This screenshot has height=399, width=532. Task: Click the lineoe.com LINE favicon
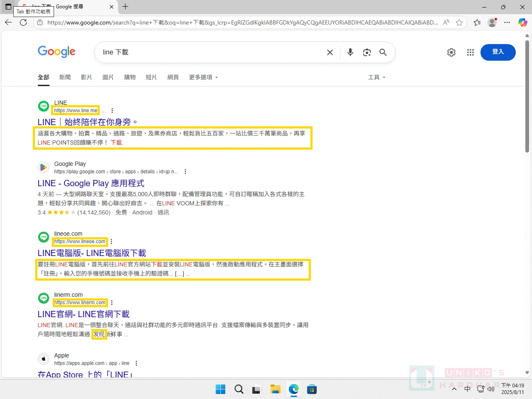click(44, 237)
